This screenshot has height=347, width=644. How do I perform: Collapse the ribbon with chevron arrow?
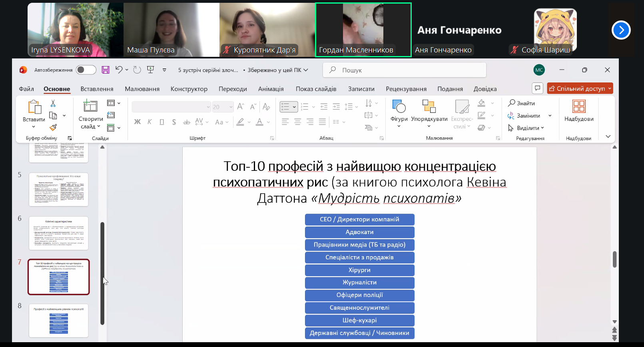pos(608,137)
